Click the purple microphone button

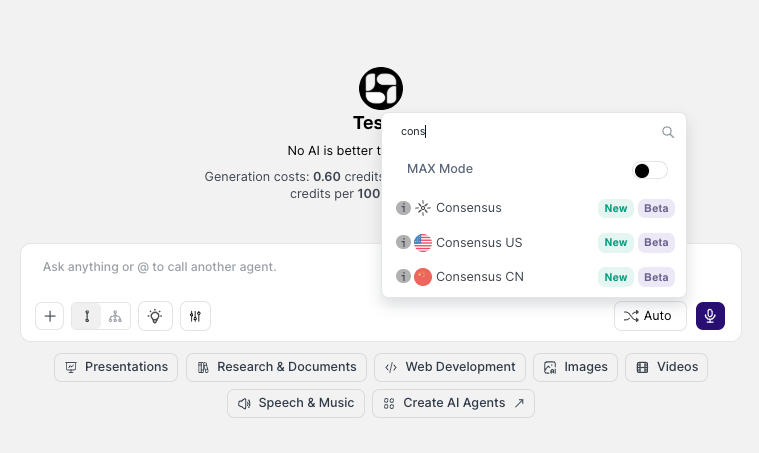pyautogui.click(x=710, y=316)
